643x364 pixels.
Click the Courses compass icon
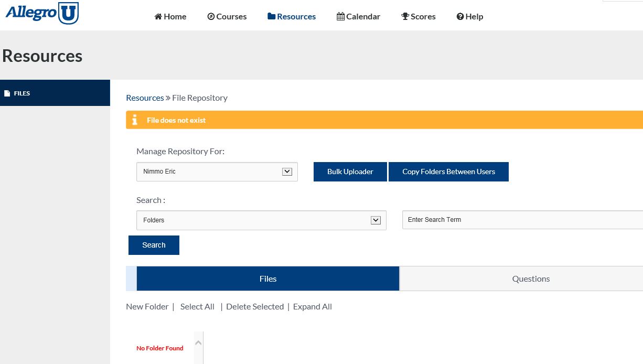click(211, 17)
